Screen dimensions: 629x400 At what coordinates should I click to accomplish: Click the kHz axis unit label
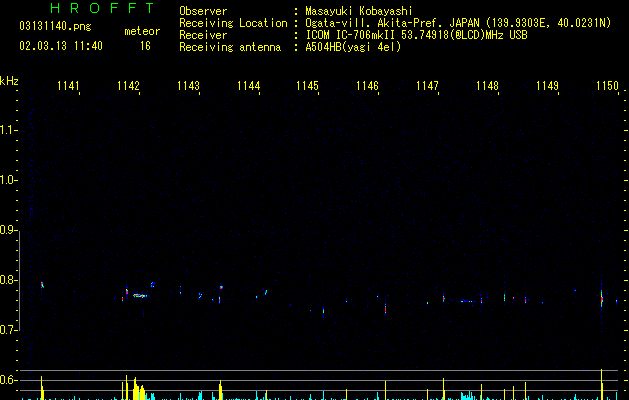click(x=9, y=81)
